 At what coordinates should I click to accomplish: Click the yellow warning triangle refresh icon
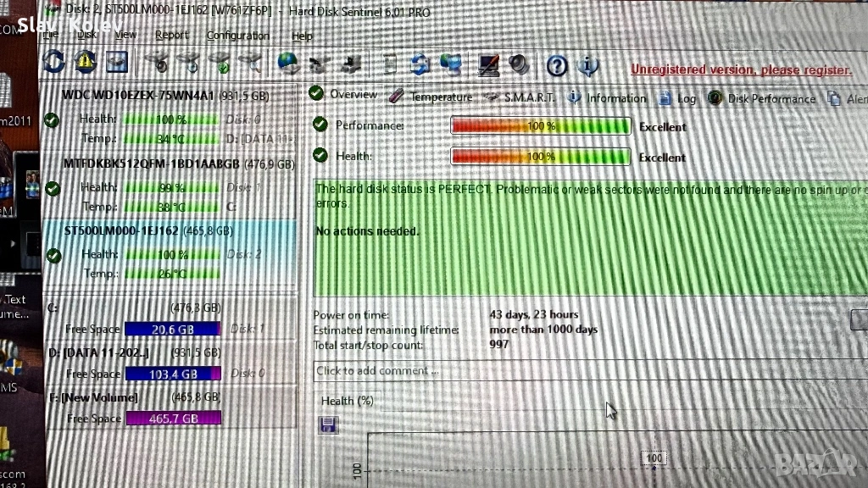point(86,61)
